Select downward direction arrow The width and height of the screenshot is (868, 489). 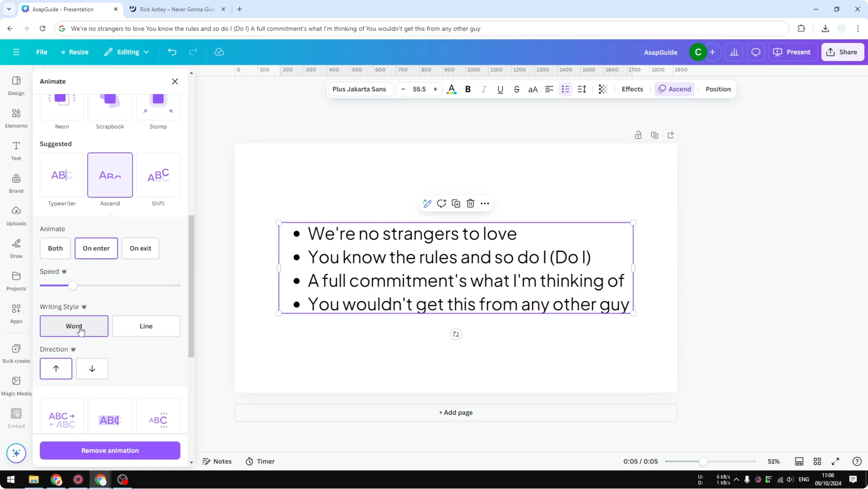92,369
